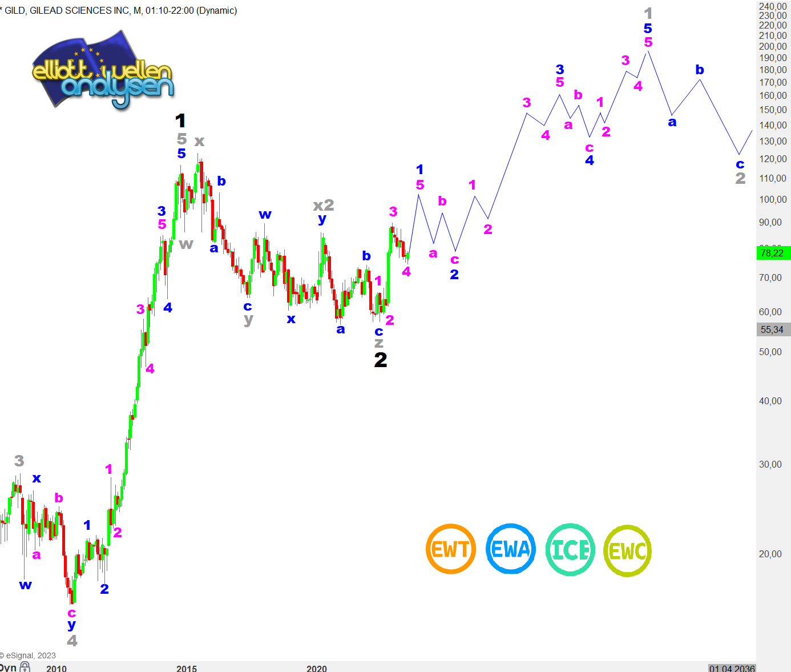Click the large black wave 1 label
The height and width of the screenshot is (672, 791).
tap(180, 121)
